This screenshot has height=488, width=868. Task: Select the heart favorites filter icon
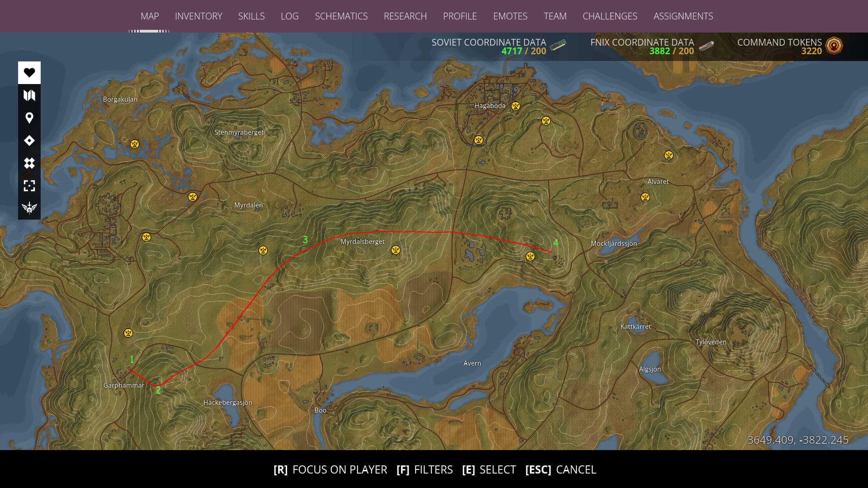[29, 73]
